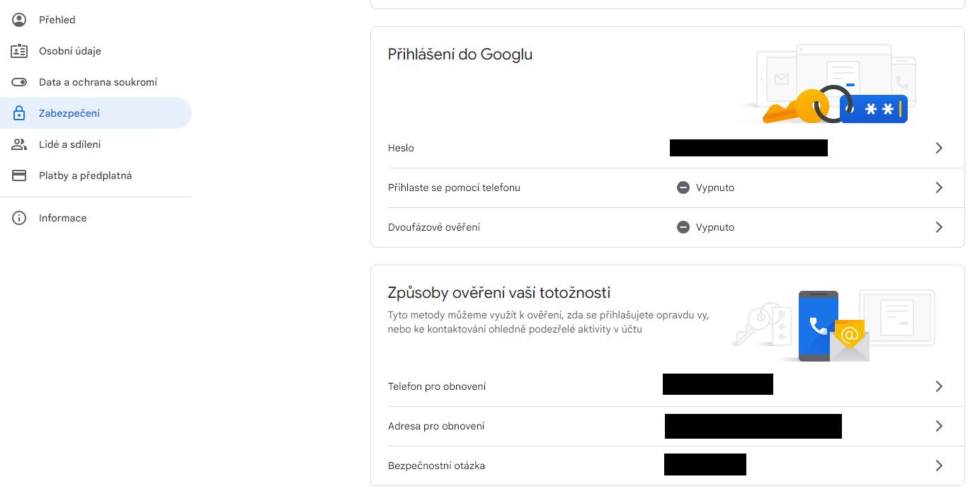Click the Zabezpečení lock icon

click(19, 113)
